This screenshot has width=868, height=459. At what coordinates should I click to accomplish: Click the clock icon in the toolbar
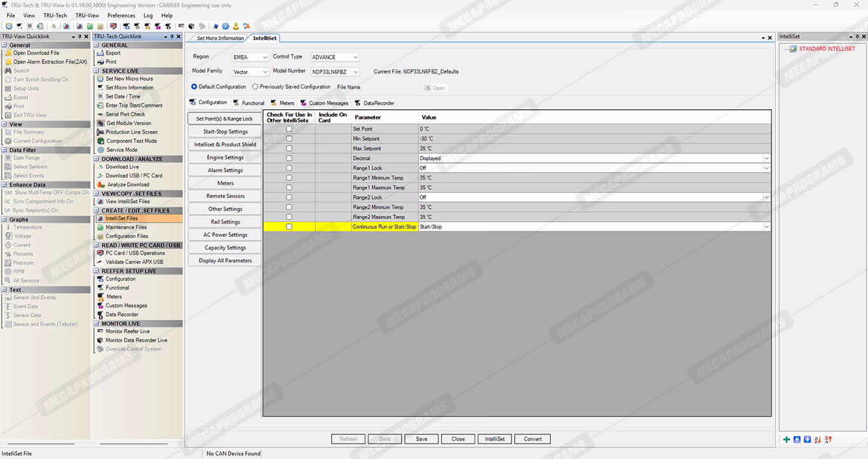(9, 27)
